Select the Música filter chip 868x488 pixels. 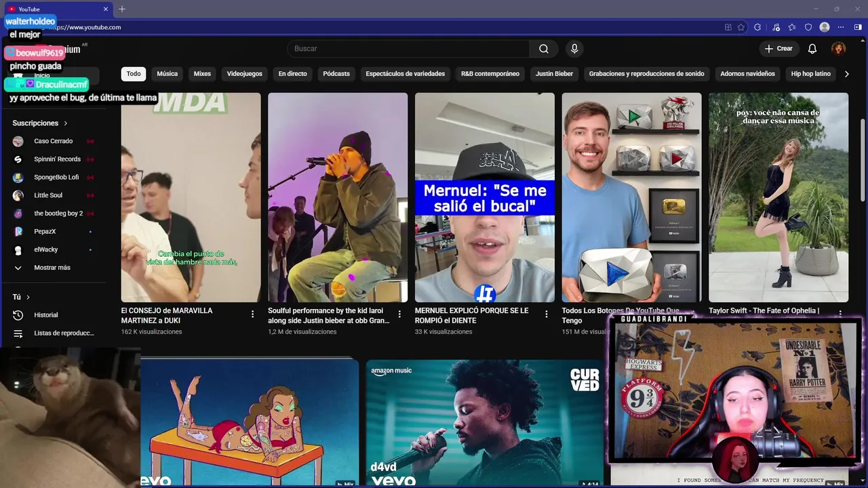click(167, 74)
